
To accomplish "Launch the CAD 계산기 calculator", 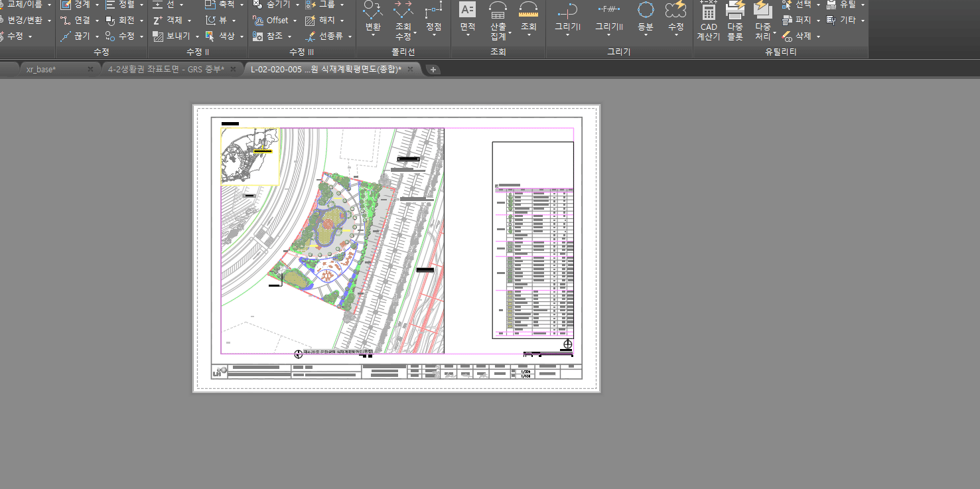I will (x=709, y=21).
